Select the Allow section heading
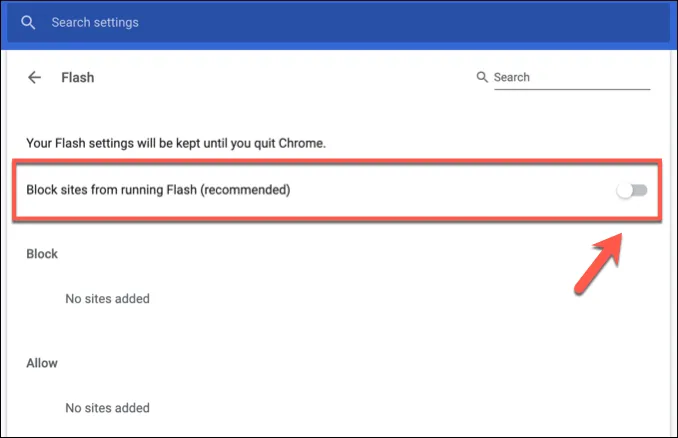Screen dimensions: 678x438 42,363
